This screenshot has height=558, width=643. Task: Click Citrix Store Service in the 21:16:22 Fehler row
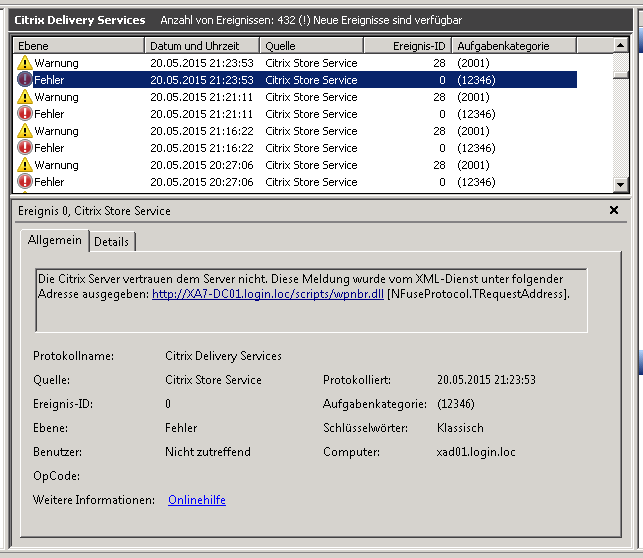311,148
